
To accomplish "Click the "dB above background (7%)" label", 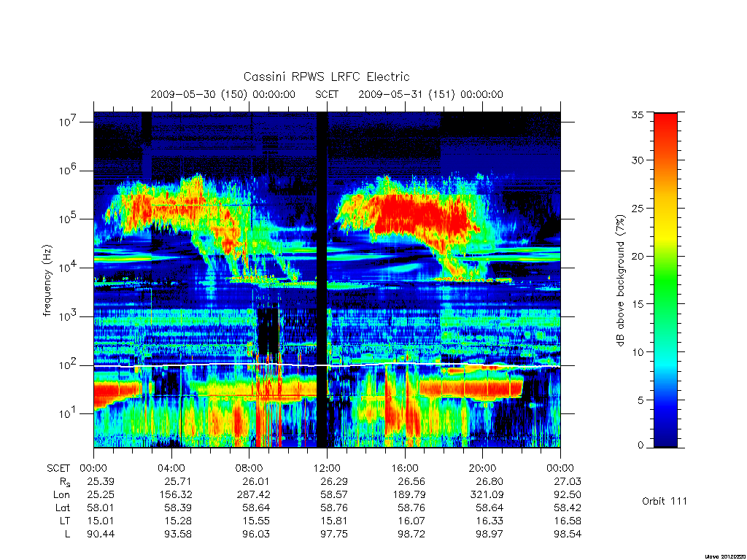I will coord(620,280).
